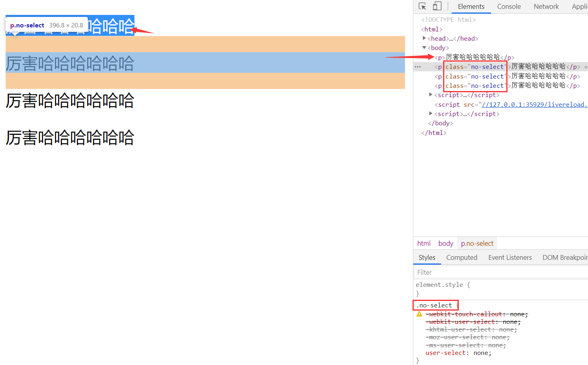Select the DOCTYPE html line
Screen dimensions: 588x365
click(x=448, y=19)
